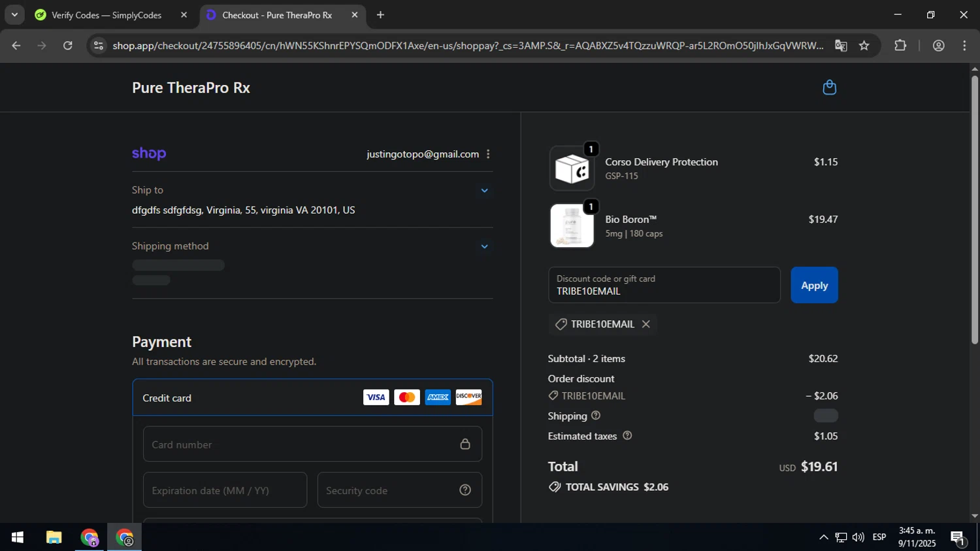Open the Extensions puzzle icon
Image resolution: width=980 pixels, height=551 pixels.
click(x=900, y=46)
